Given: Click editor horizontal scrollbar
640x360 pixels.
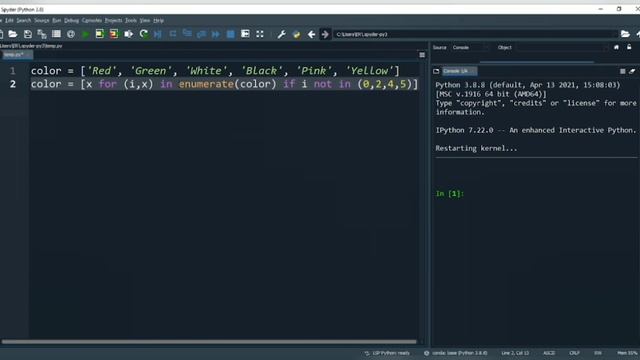Looking at the screenshot, I should tap(209, 342).
